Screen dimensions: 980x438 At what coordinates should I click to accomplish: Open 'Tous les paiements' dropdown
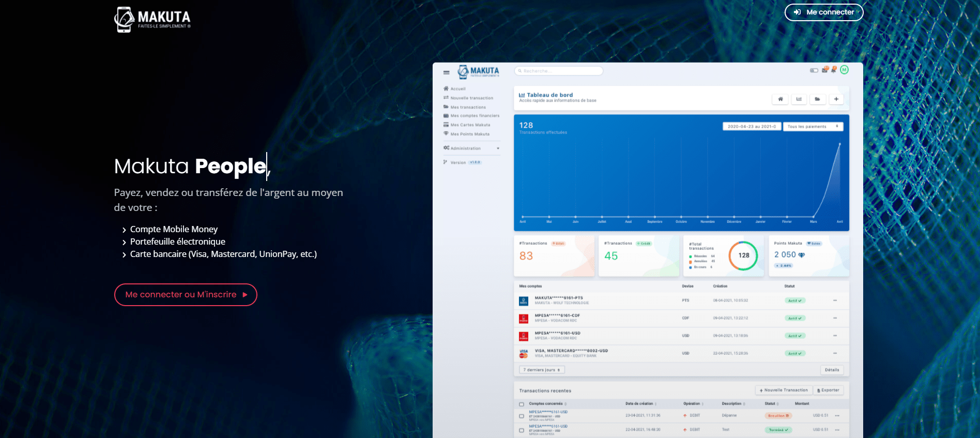(814, 127)
